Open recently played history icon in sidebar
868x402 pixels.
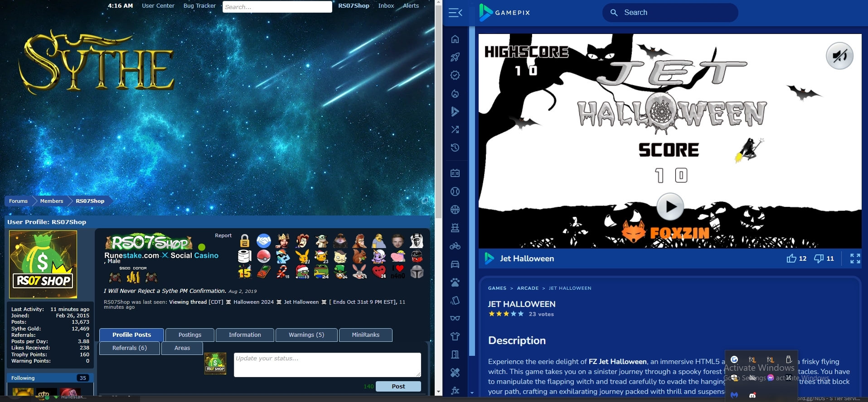455,148
